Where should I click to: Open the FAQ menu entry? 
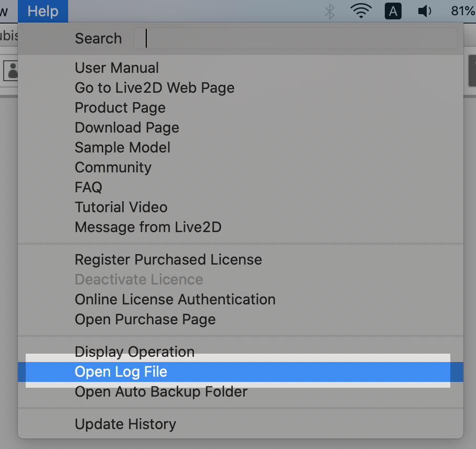tap(241, 187)
